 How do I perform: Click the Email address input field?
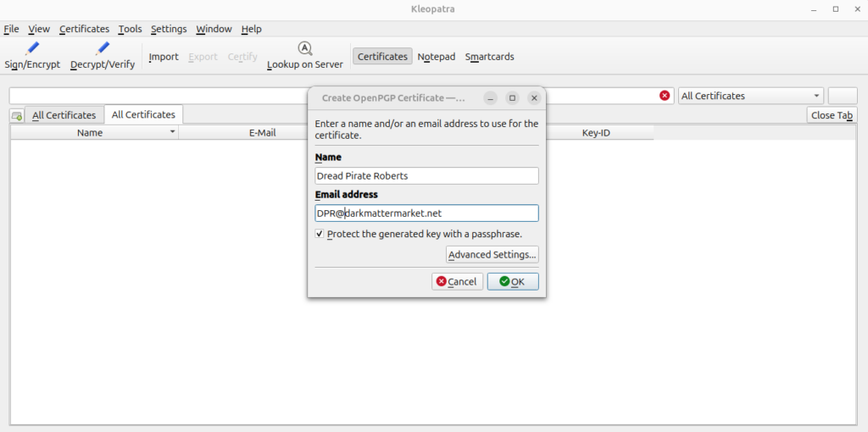pos(426,213)
